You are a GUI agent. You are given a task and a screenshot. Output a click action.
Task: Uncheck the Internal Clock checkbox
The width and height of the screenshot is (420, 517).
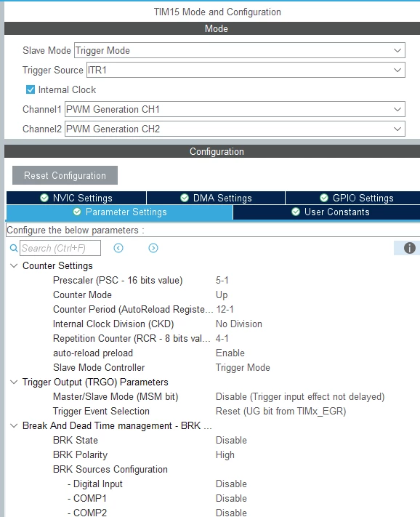(31, 89)
